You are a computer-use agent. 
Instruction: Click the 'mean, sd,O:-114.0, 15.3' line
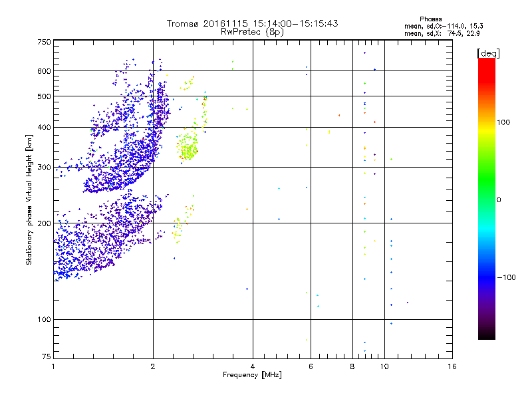pyautogui.click(x=444, y=26)
